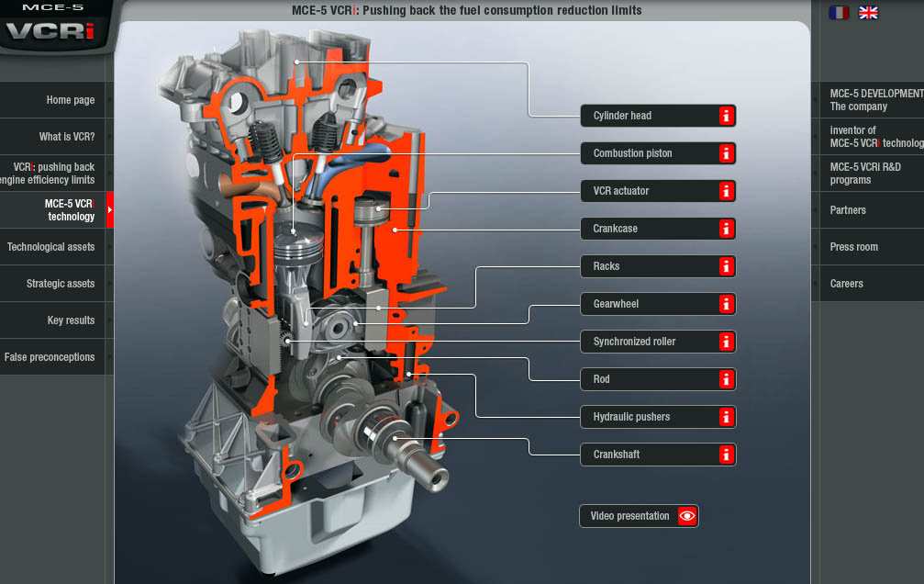This screenshot has height=584, width=924.
Task: Select the British flag for English
Action: click(868, 13)
